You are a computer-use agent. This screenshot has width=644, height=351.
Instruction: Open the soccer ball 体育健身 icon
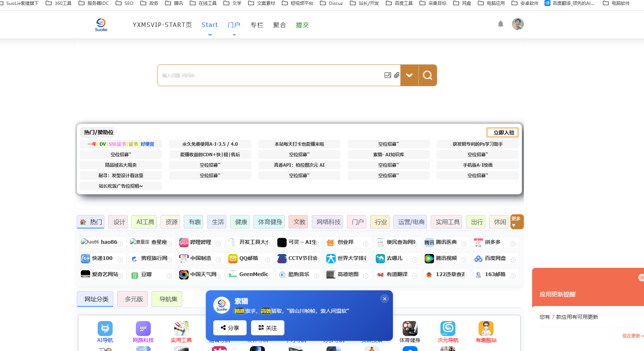[410, 329]
